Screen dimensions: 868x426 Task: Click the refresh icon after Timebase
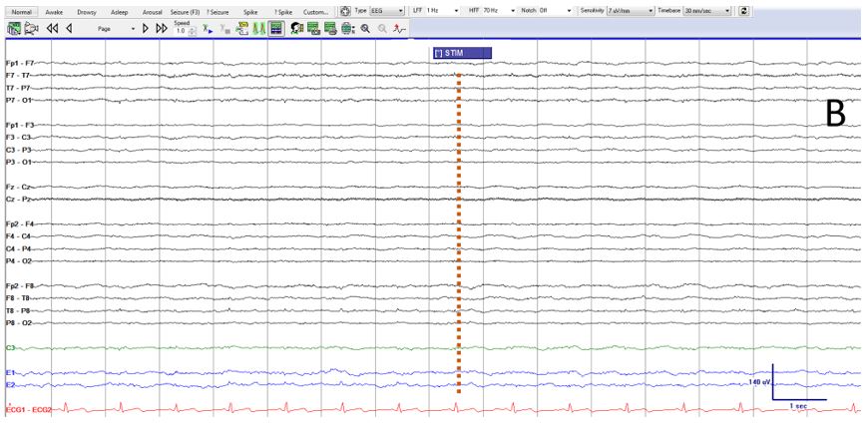[x=744, y=11]
